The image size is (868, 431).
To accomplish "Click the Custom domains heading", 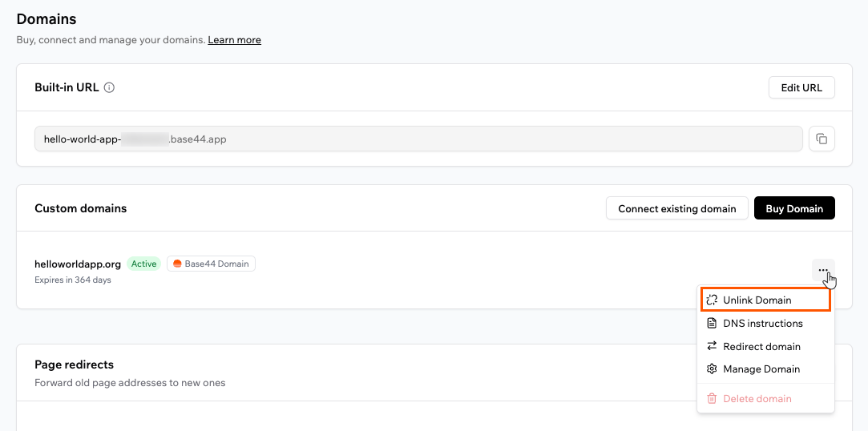I will click(x=81, y=208).
